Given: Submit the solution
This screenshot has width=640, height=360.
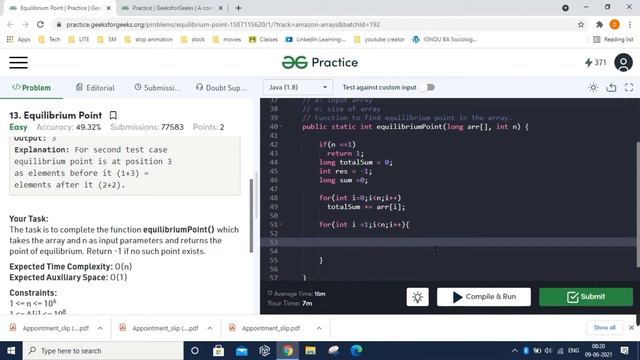Looking at the screenshot, I should pyautogui.click(x=586, y=297).
